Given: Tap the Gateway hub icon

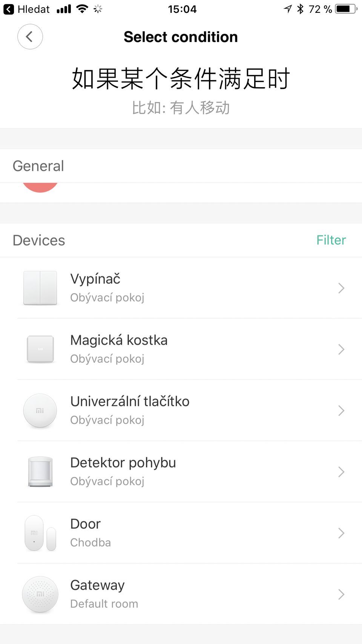Looking at the screenshot, I should click(40, 594).
